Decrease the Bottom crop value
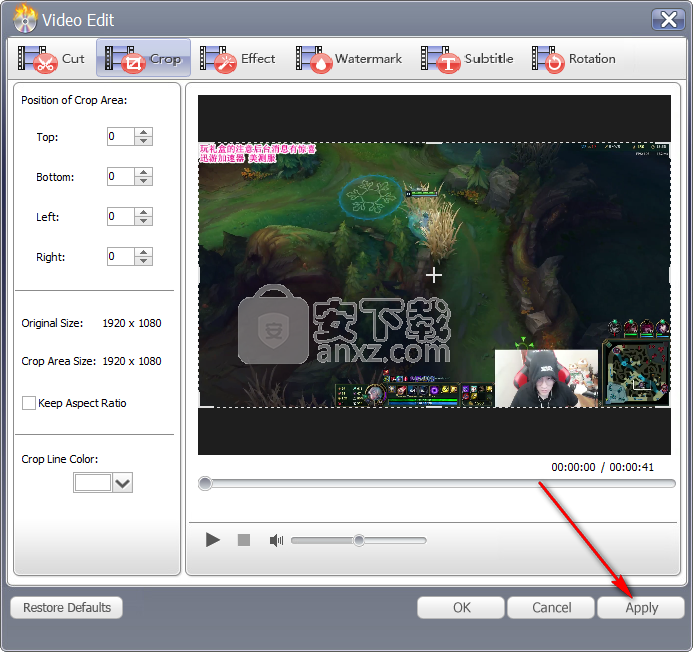This screenshot has height=652, width=693. pos(144,181)
